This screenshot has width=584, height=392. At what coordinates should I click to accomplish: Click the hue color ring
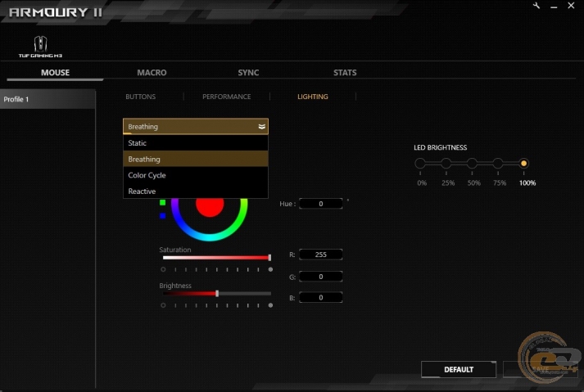210,237
